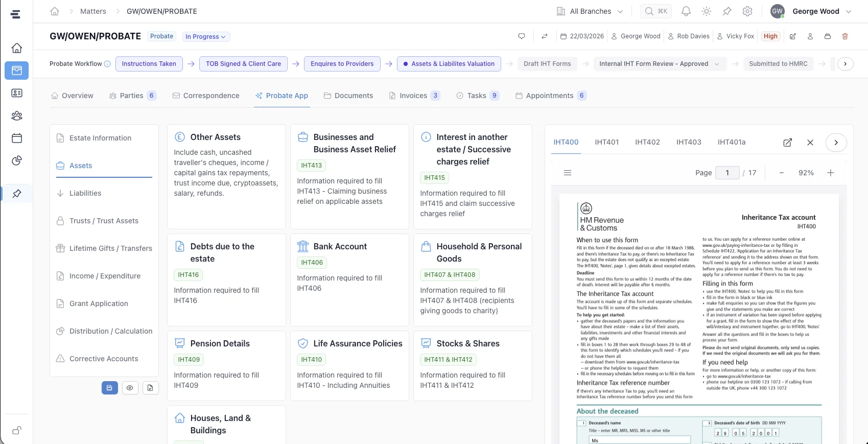Viewport: 868px width, 444px height.
Task: Open the hamburger menu in the sidebar
Action: 16,14
